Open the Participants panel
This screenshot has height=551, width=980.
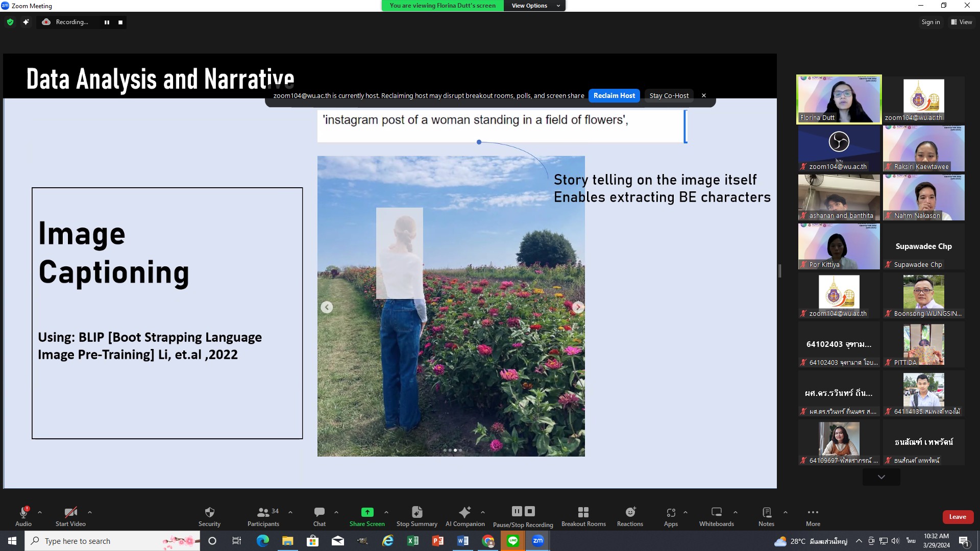[x=263, y=512]
